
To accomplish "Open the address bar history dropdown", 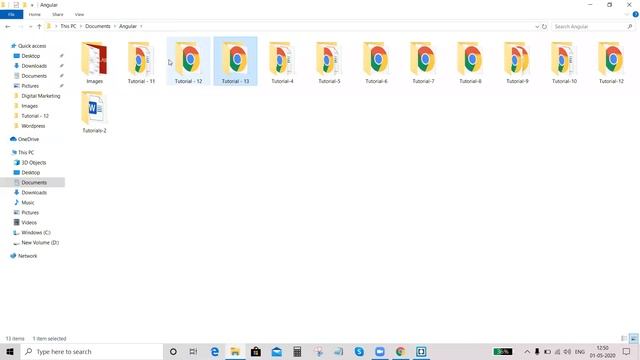I will 537,27.
